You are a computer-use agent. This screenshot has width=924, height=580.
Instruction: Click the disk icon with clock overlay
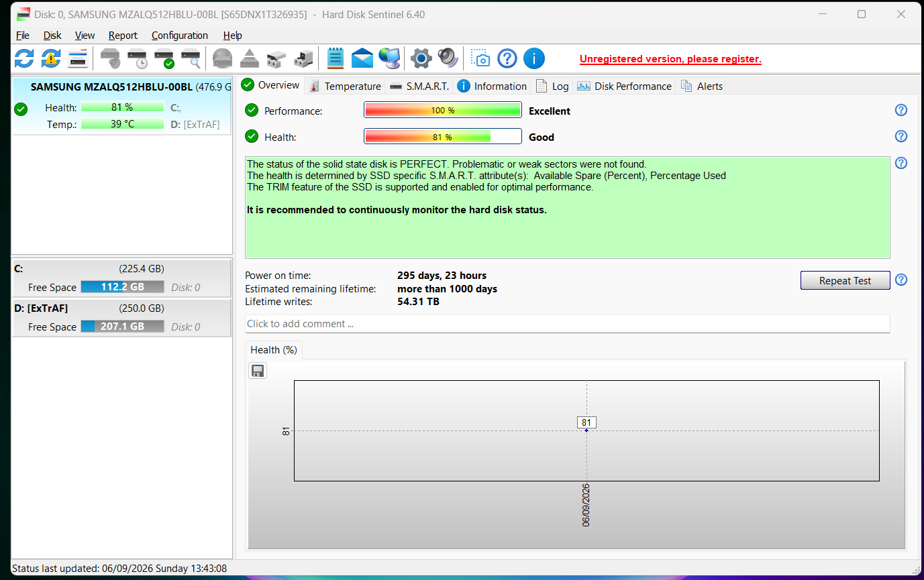[x=138, y=59]
